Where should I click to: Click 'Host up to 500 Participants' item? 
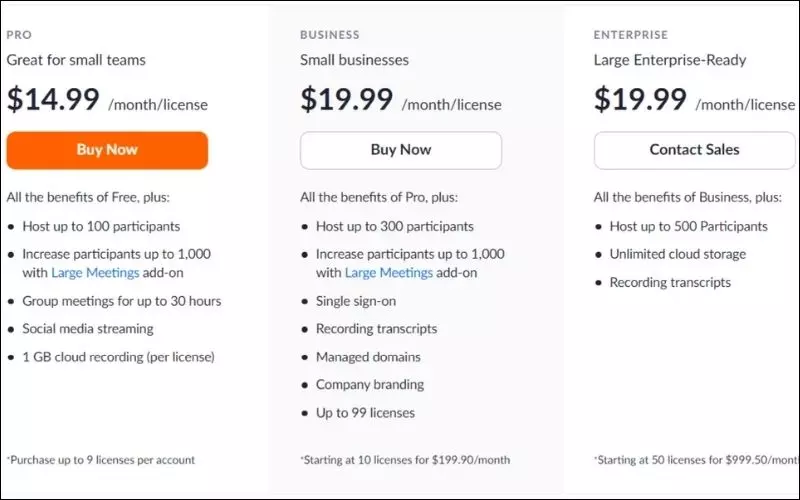coord(688,226)
